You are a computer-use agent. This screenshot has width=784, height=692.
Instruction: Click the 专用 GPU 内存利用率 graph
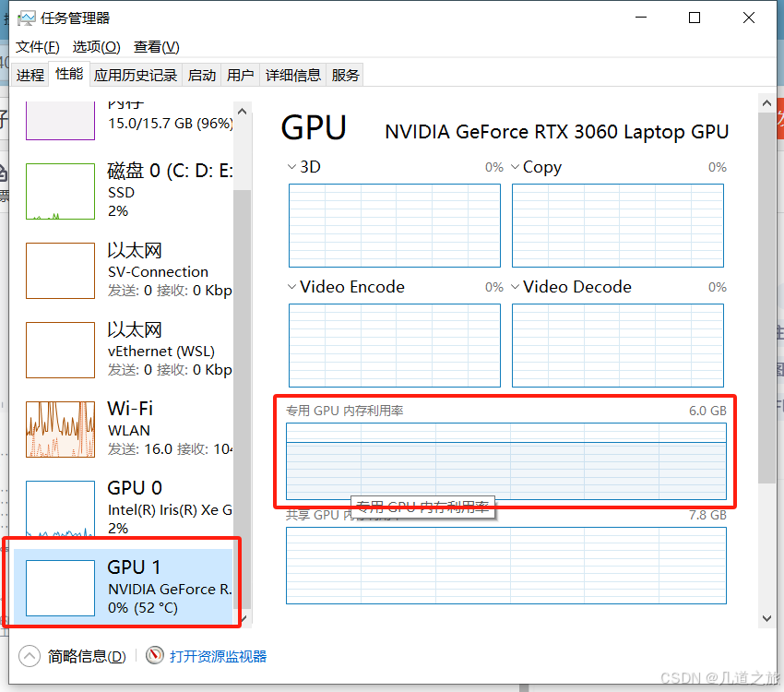point(506,461)
